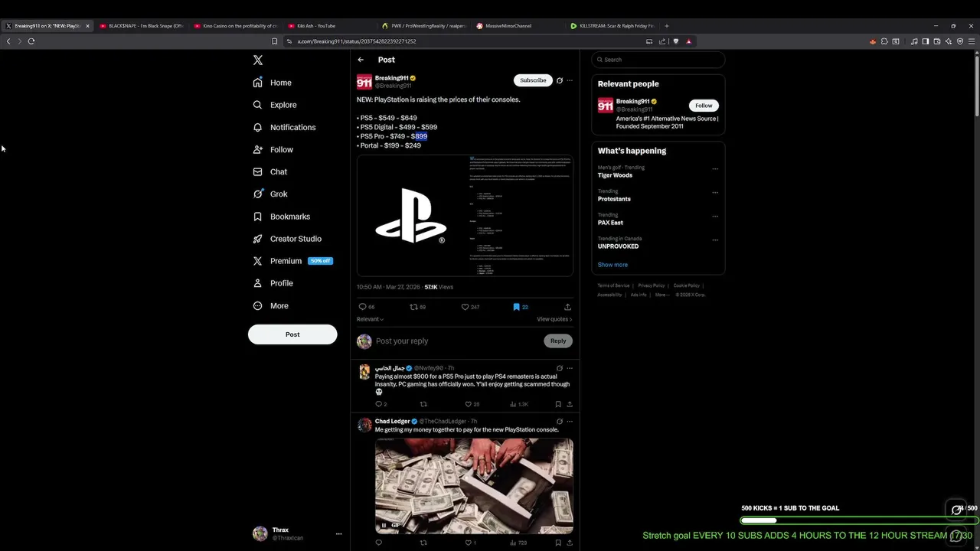
Task: Open the Home feed
Action: pos(273,83)
